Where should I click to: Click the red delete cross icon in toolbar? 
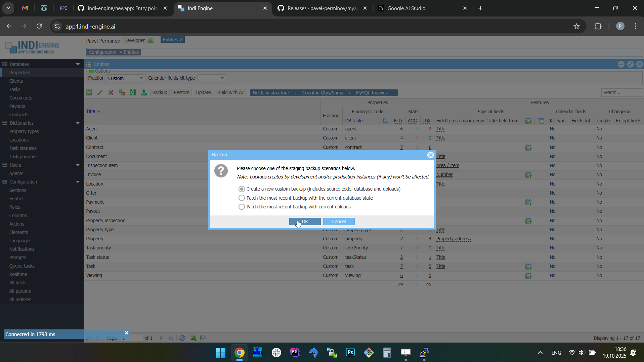click(111, 93)
